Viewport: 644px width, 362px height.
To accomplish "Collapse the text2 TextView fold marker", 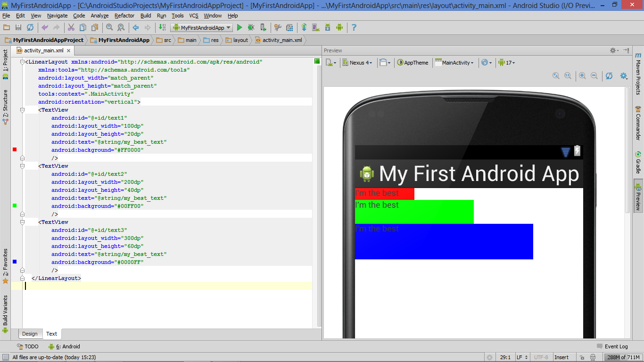I will pyautogui.click(x=22, y=166).
